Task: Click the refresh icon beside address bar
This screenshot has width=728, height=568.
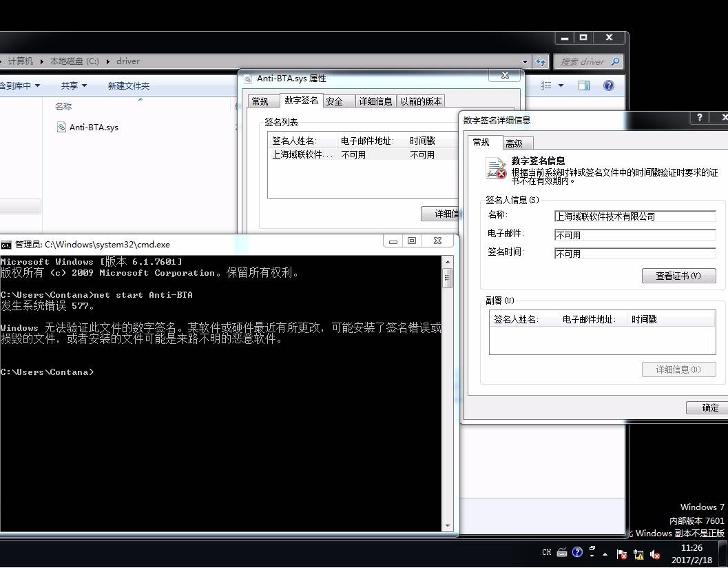Action: (541, 61)
